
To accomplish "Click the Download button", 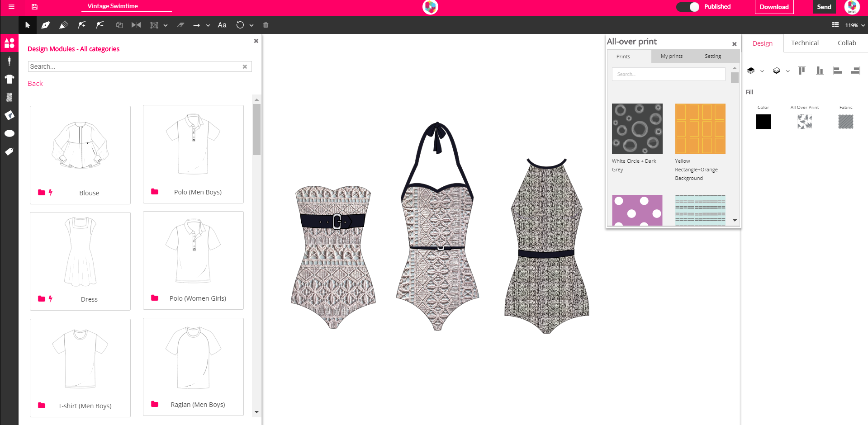I will (x=774, y=7).
